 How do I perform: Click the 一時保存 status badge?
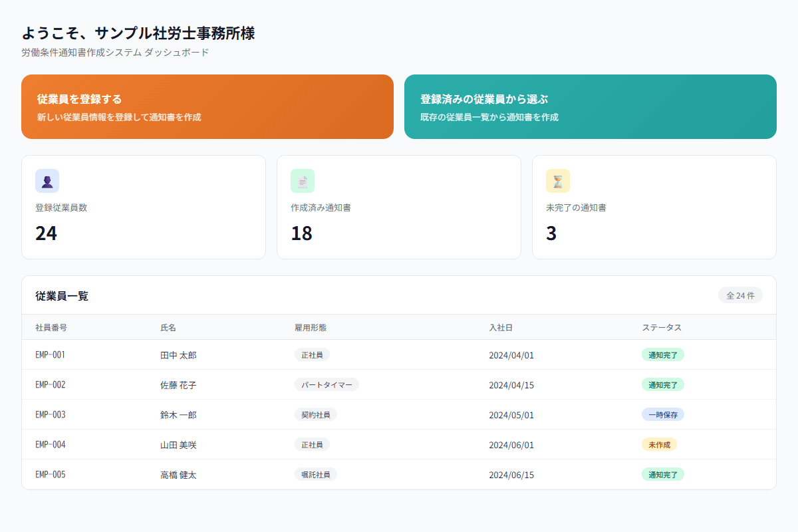point(663,415)
